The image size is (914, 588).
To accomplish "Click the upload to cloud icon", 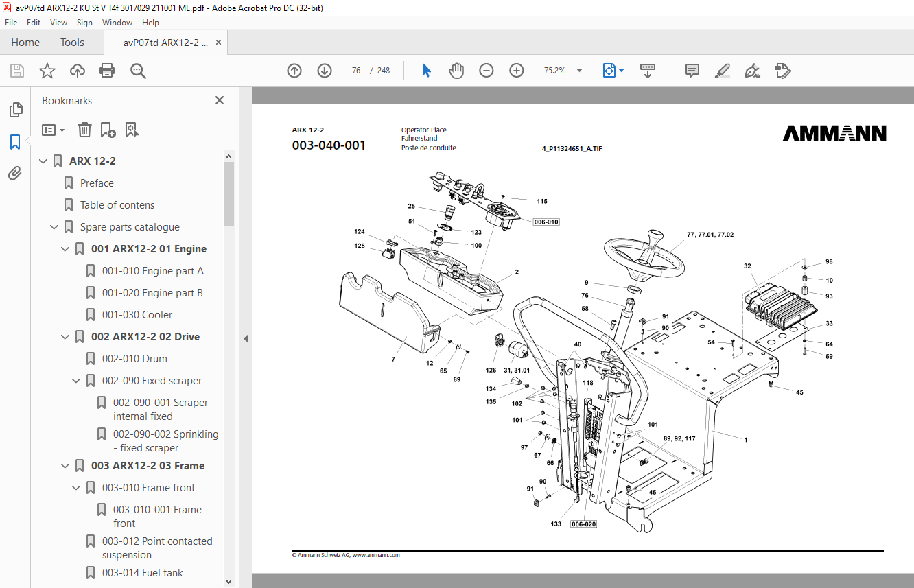I will (x=78, y=71).
